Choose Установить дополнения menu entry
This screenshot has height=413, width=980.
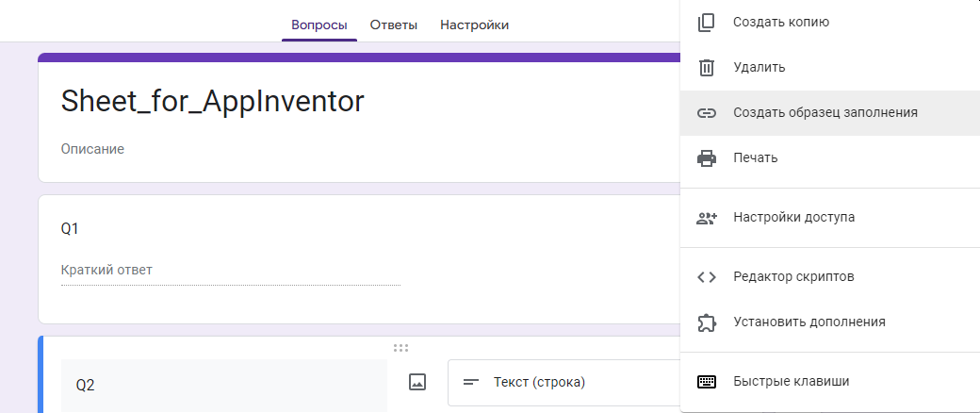point(808,322)
